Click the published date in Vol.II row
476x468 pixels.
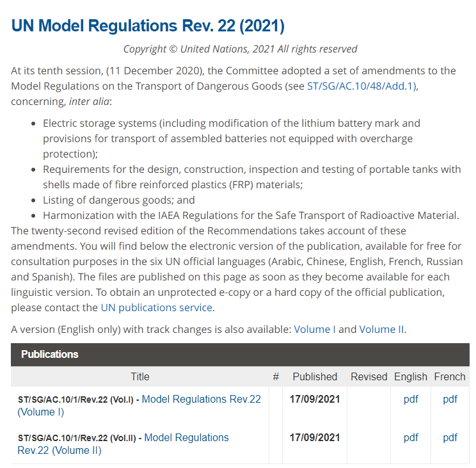[315, 438]
